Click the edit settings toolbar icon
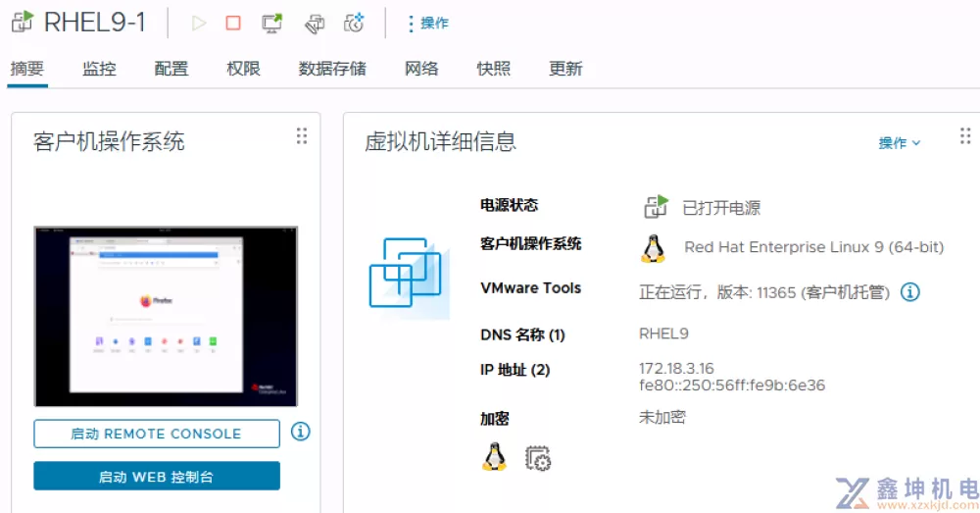The image size is (980, 513). click(x=315, y=24)
